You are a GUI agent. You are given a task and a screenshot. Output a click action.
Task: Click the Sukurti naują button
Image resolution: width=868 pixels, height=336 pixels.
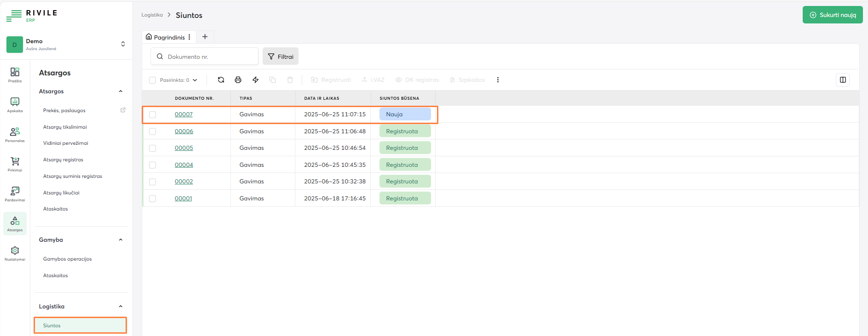tap(832, 15)
